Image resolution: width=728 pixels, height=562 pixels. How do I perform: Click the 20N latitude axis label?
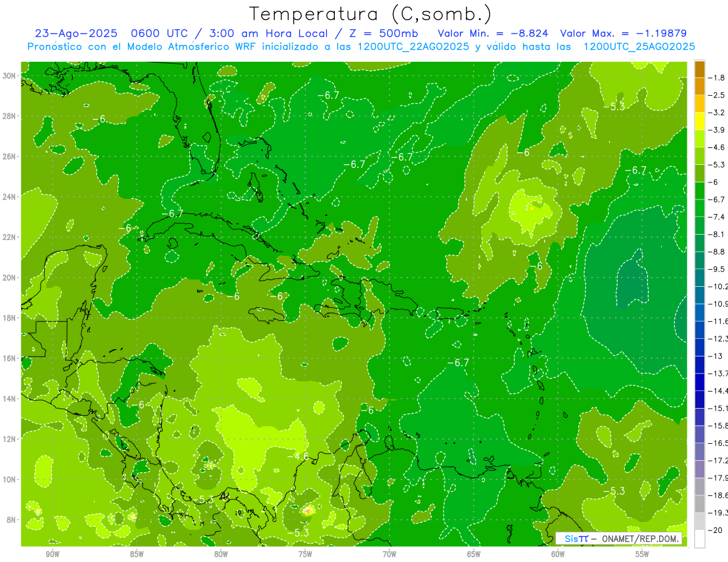pos(9,277)
